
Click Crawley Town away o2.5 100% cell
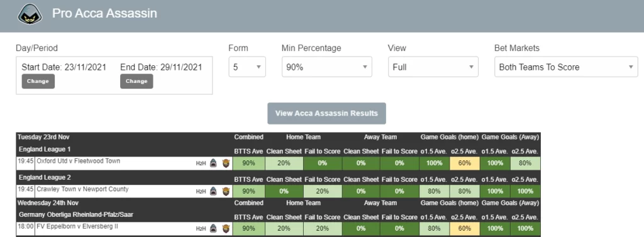(525, 191)
